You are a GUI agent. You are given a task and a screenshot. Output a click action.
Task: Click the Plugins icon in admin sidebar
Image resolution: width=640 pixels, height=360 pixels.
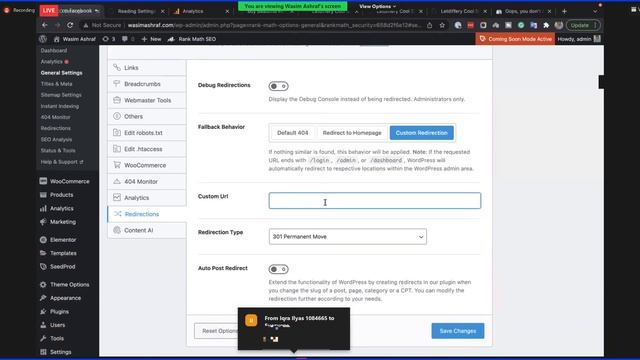pos(43,311)
